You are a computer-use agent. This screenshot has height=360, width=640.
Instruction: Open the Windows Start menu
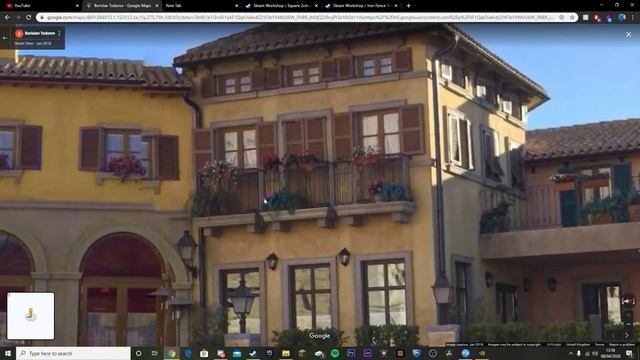tap(8, 353)
